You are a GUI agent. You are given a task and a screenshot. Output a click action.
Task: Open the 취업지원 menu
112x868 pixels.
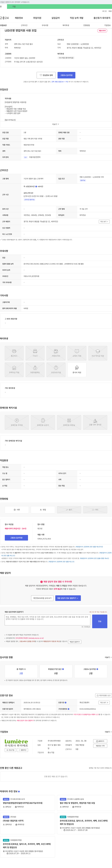tap(37, 18)
